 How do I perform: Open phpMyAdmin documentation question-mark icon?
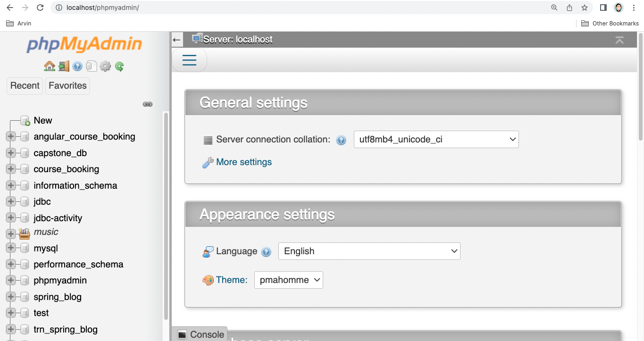coord(77,67)
